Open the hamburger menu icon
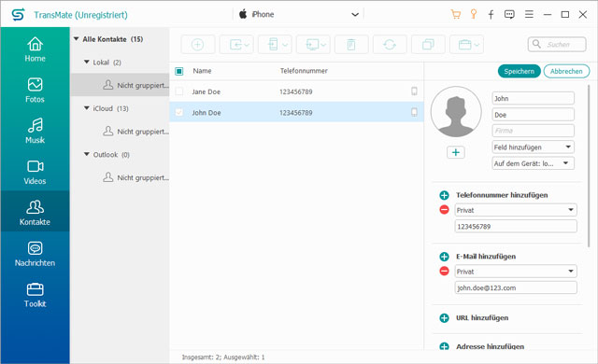Screen dimensions: 598x364 [529, 15]
